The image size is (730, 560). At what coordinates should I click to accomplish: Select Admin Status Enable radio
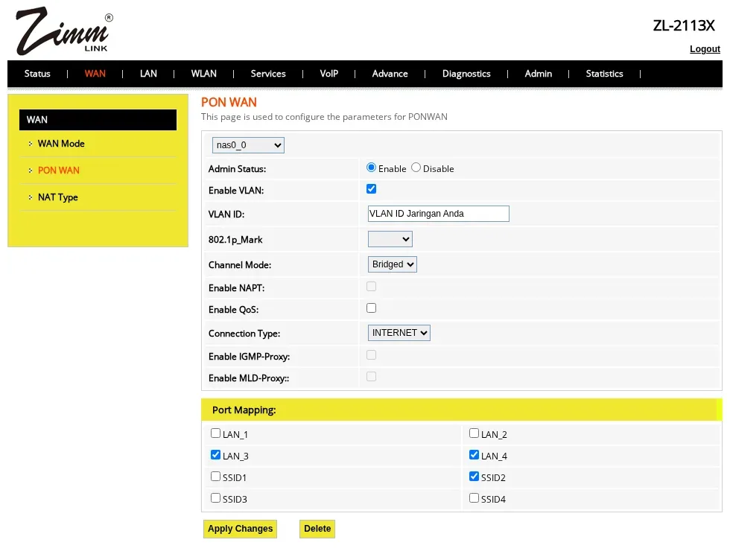[x=371, y=168]
